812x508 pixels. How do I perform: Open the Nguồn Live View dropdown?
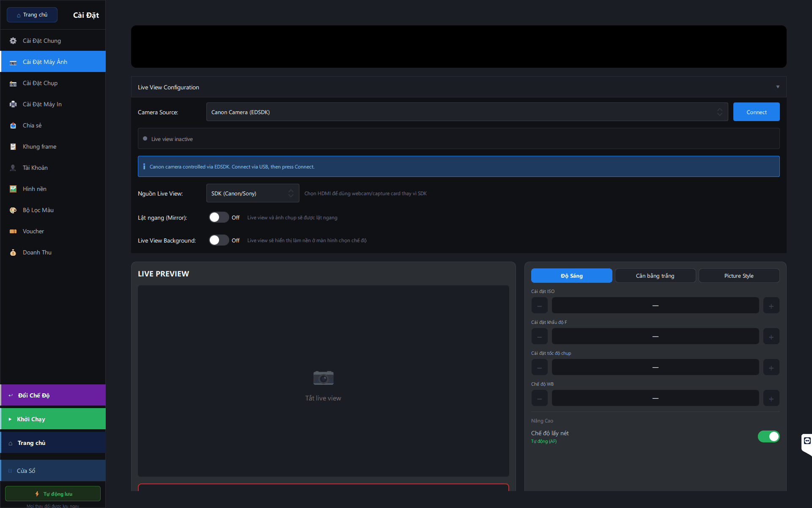252,193
